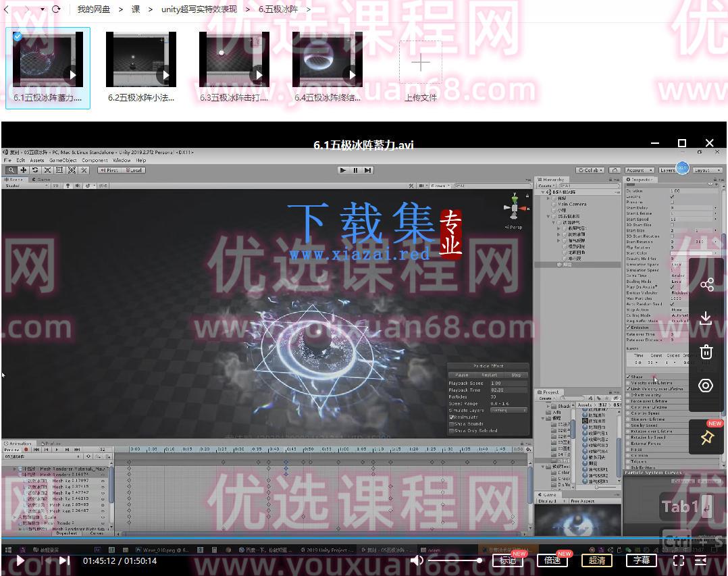Toggle Unity Local/Global handle rotation
The image size is (728, 576).
point(134,170)
